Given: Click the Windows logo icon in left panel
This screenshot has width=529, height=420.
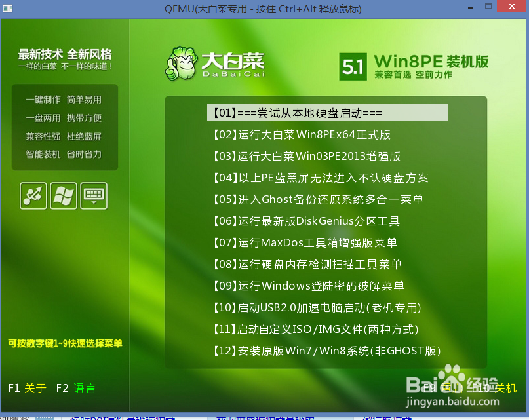Looking at the screenshot, I should tap(64, 196).
